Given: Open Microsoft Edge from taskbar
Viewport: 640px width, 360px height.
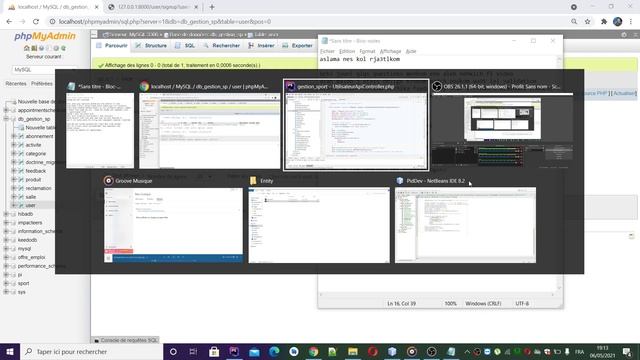Looking at the screenshot, I should point(274,351).
